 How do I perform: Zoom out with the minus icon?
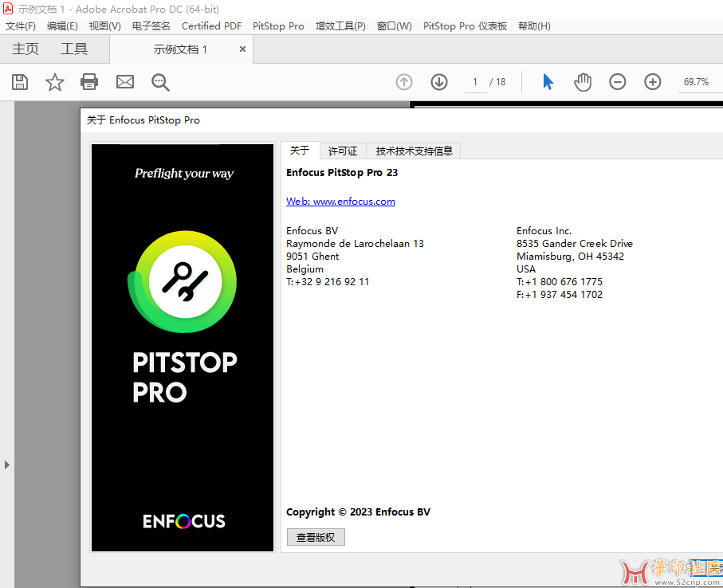click(x=618, y=82)
